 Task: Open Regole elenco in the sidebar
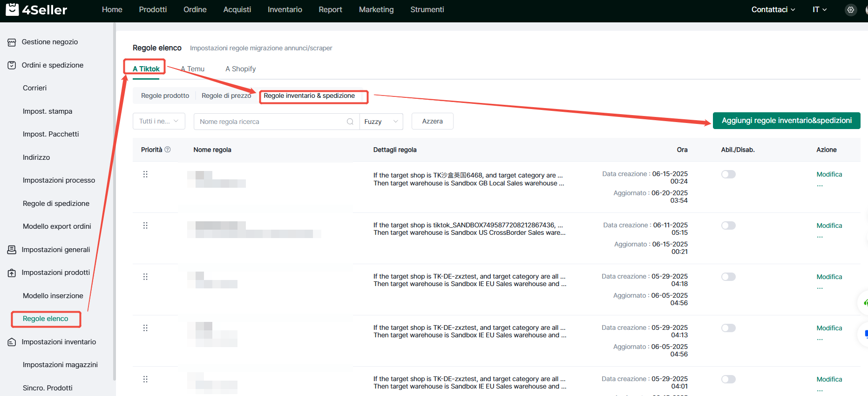pyautogui.click(x=46, y=319)
